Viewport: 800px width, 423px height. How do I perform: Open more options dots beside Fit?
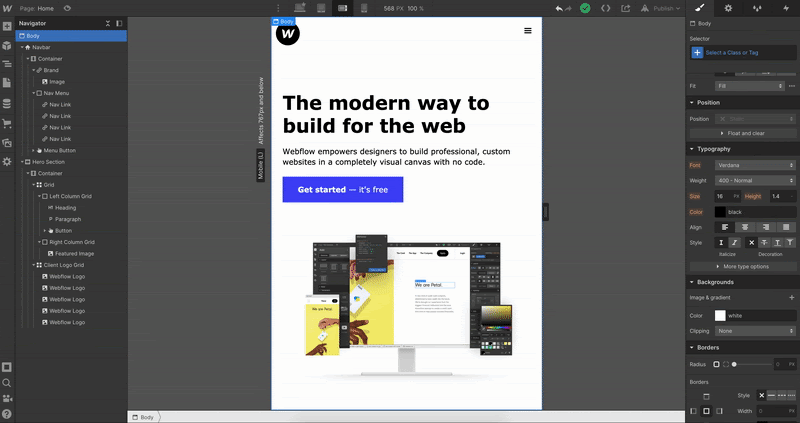(792, 86)
